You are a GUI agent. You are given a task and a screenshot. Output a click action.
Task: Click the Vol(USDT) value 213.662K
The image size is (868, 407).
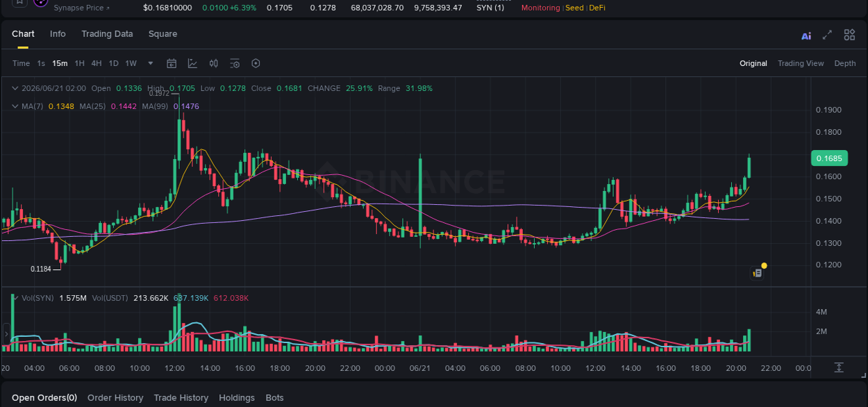pyautogui.click(x=151, y=298)
